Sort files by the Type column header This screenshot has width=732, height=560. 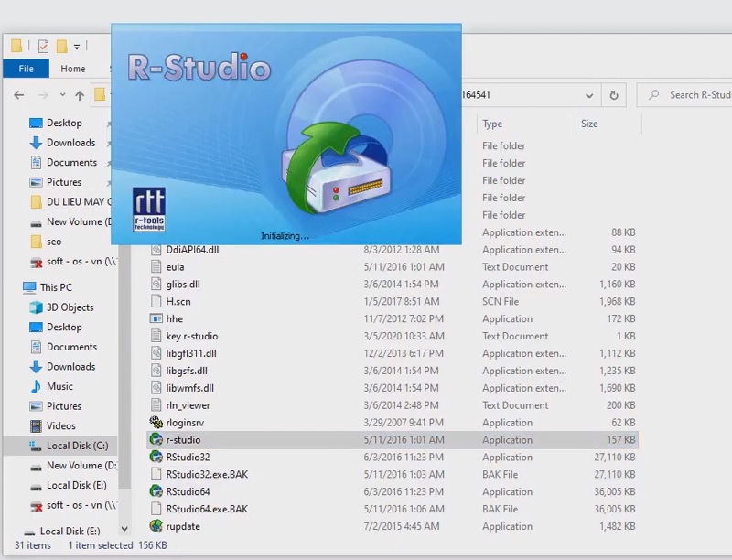tap(492, 124)
